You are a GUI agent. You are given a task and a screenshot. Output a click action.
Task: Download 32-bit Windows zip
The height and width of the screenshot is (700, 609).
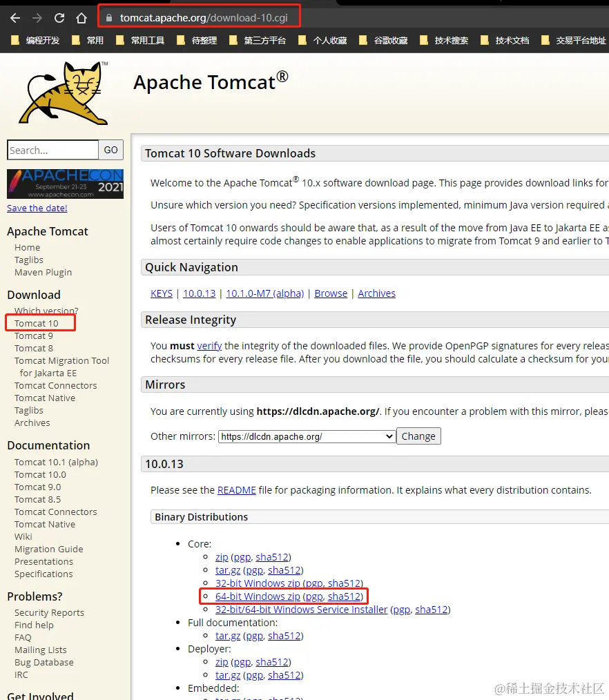click(258, 583)
